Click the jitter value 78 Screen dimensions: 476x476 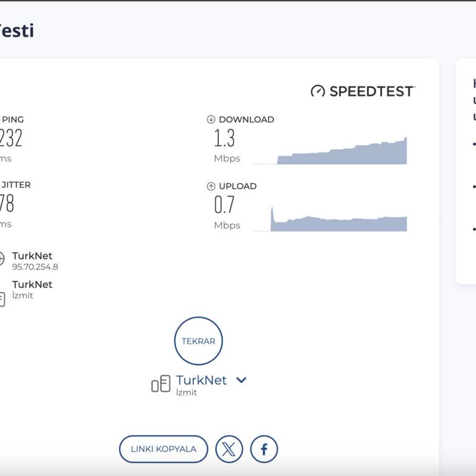pos(7,203)
